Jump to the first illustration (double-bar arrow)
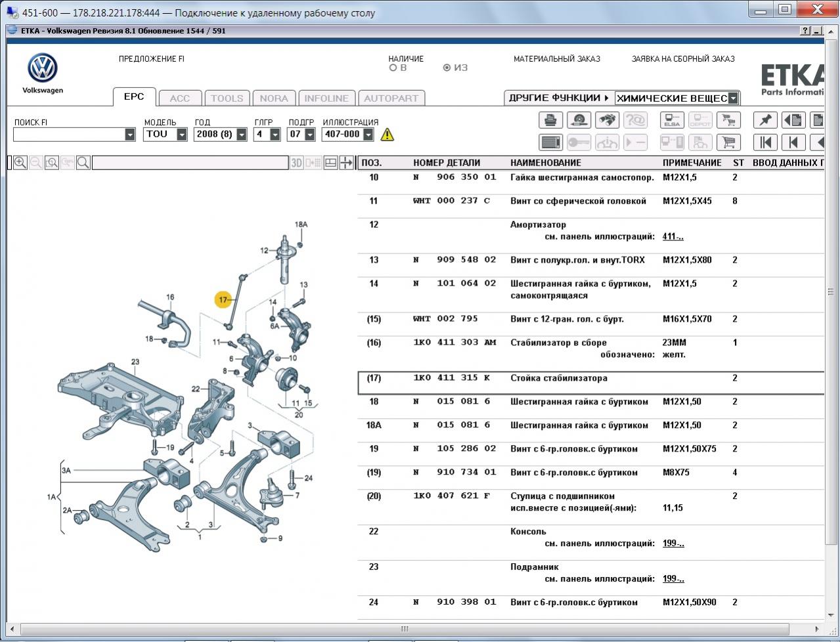 click(x=765, y=142)
